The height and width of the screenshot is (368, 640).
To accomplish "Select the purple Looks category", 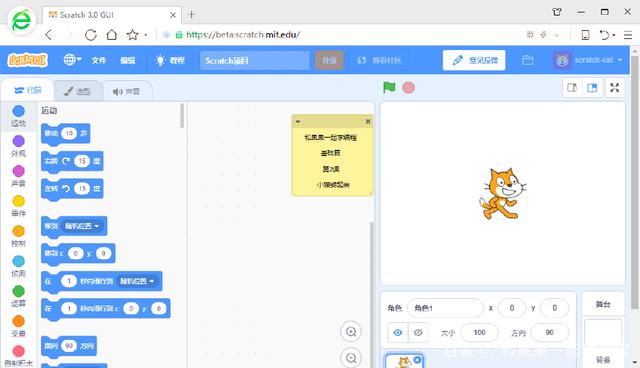I will [x=18, y=146].
